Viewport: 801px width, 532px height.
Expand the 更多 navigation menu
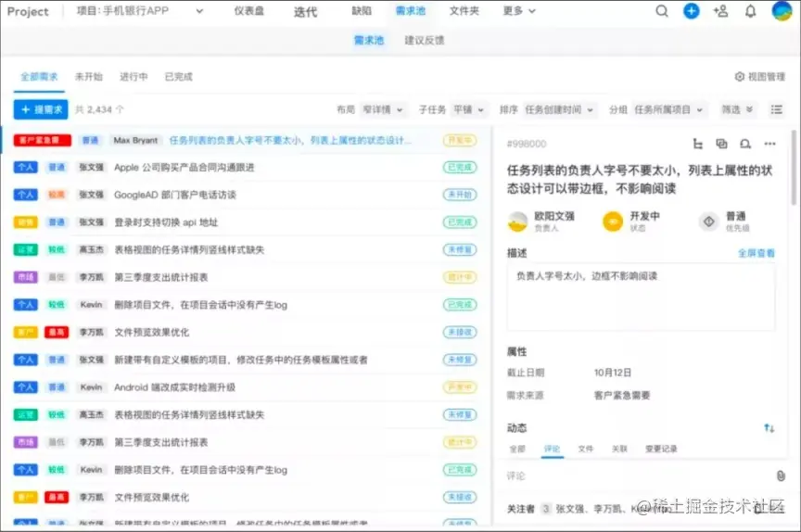point(519,11)
